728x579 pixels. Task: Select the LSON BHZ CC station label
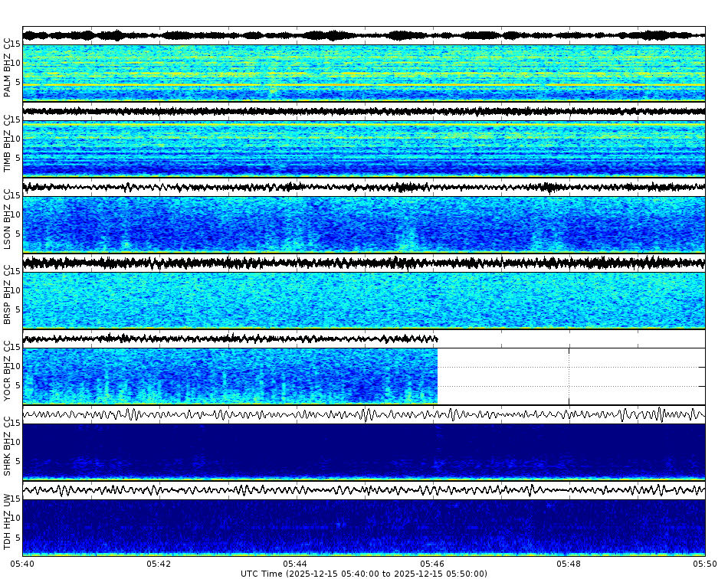(x=8, y=218)
